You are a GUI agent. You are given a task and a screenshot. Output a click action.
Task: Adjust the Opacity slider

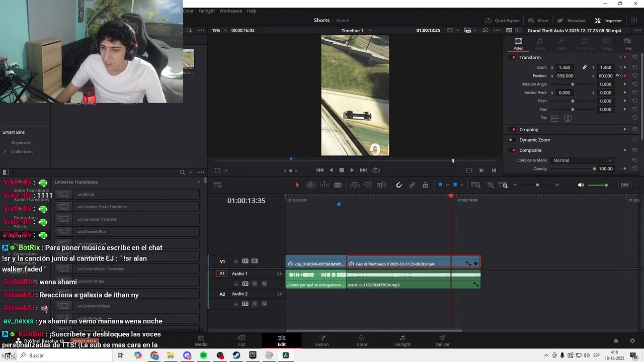[574, 169]
